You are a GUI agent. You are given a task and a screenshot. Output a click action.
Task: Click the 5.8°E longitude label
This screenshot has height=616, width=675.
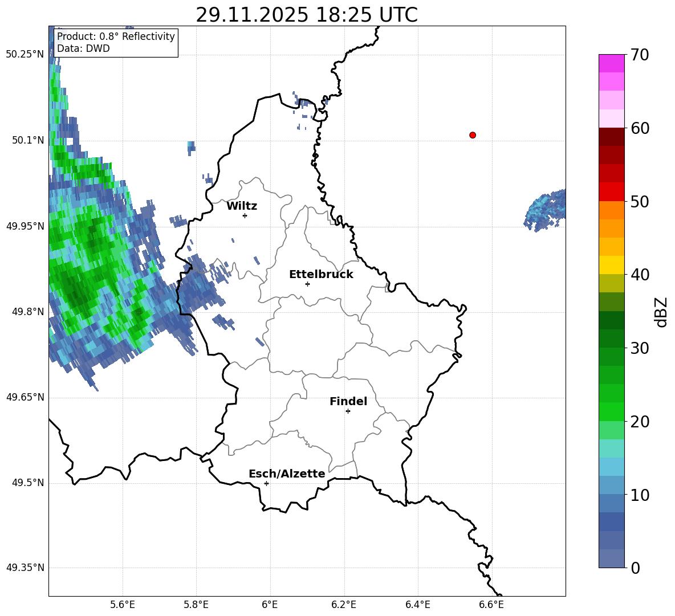tap(196, 605)
